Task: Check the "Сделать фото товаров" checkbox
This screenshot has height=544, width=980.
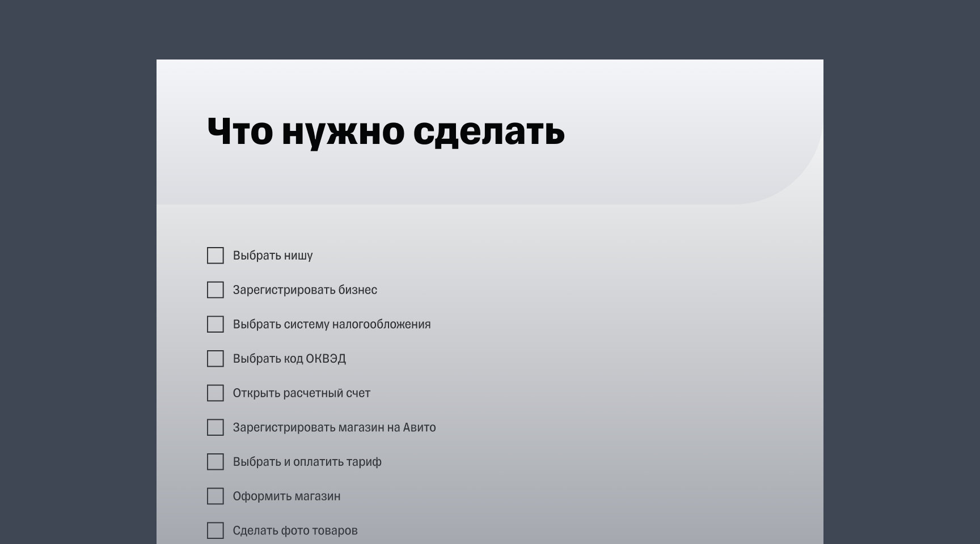Action: 216,530
